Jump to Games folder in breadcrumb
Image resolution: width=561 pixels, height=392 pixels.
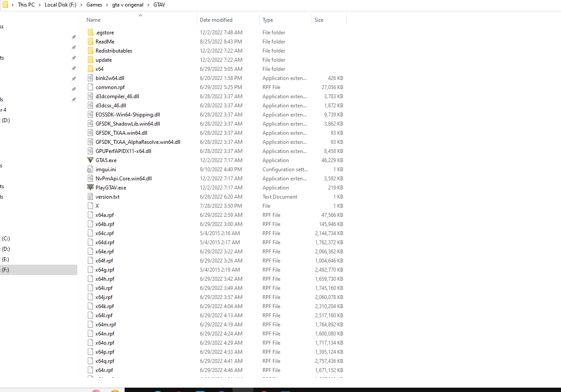(94, 5)
